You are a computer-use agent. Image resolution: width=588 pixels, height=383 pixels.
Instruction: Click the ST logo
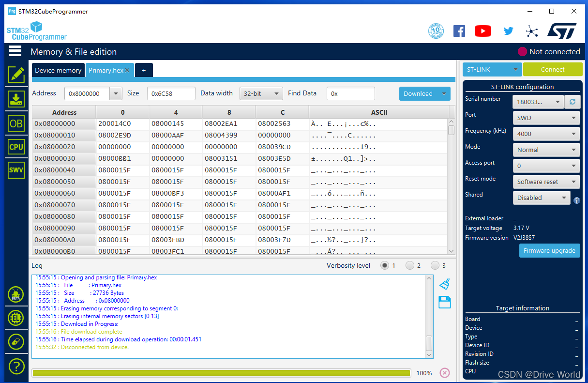pyautogui.click(x=562, y=31)
